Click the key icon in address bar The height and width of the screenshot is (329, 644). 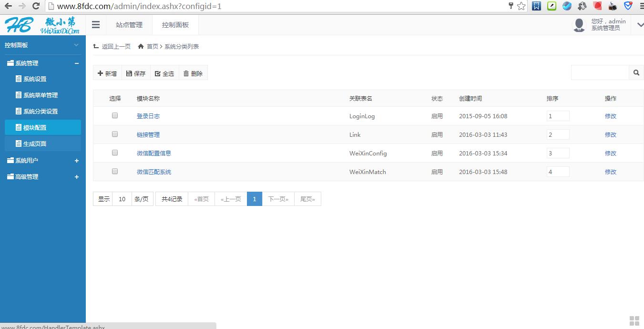coord(511,6)
